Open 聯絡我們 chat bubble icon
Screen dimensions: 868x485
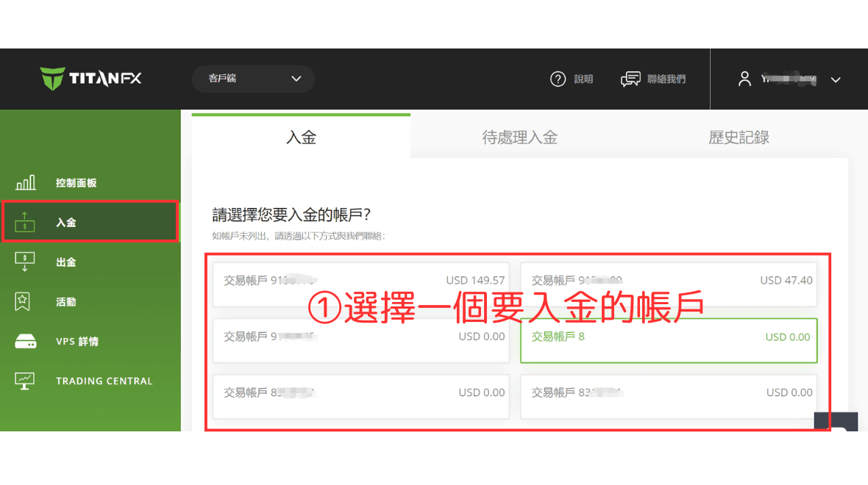[x=630, y=79]
